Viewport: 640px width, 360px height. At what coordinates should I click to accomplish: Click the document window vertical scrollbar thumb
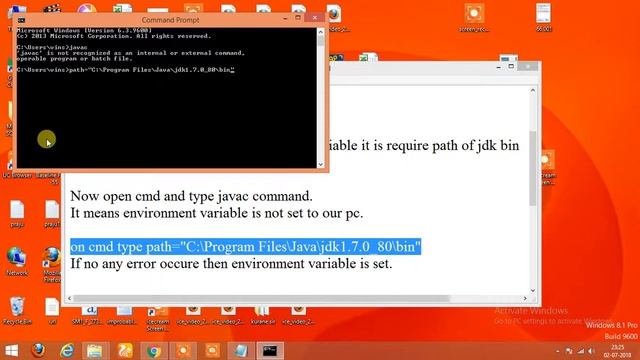pos(533,168)
